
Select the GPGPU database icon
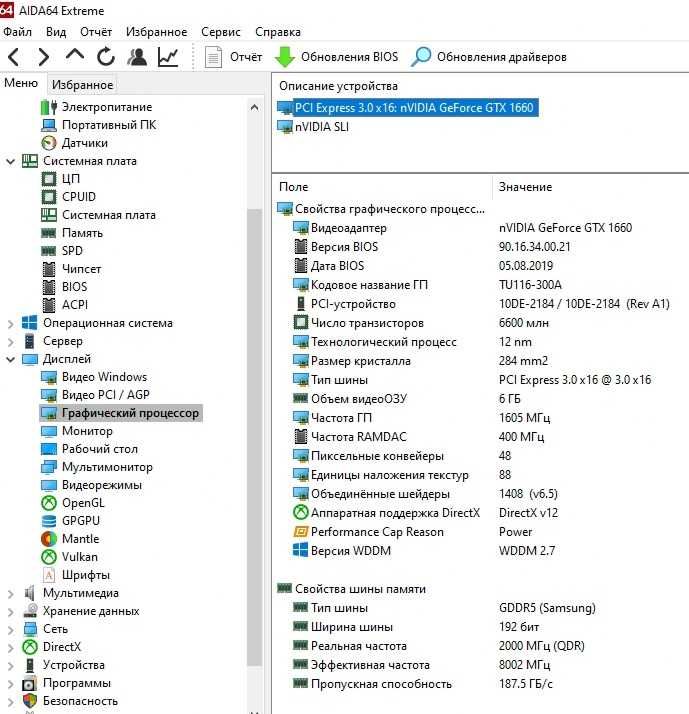point(49,521)
